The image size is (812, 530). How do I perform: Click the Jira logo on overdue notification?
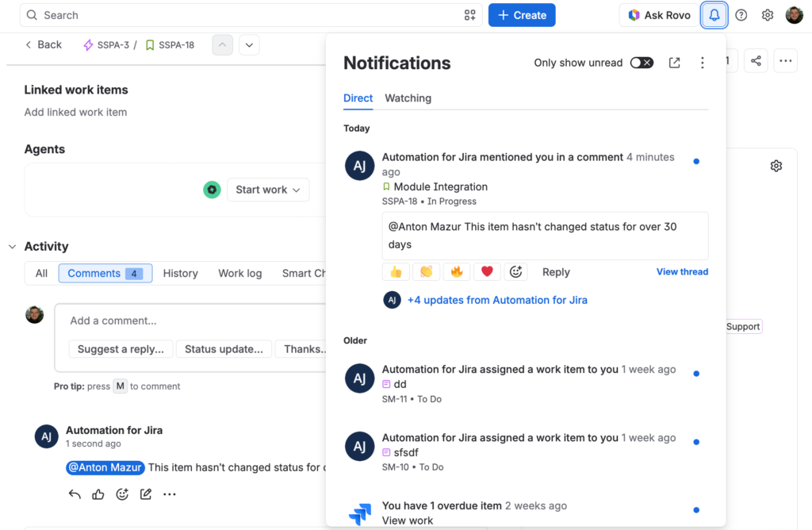(359, 513)
